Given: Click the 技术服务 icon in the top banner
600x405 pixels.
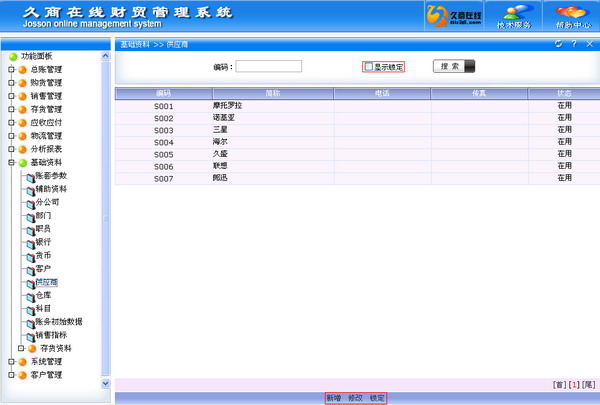Looking at the screenshot, I should point(514,16).
